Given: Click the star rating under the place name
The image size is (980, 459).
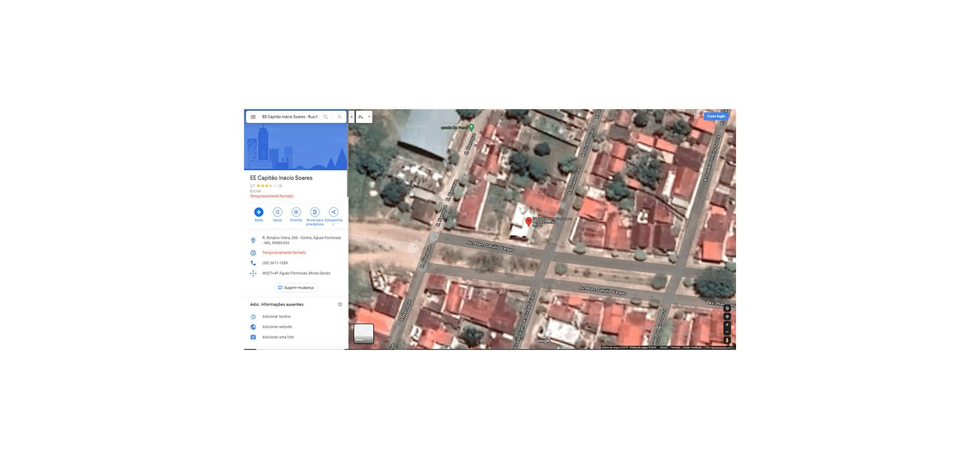Looking at the screenshot, I should (266, 186).
